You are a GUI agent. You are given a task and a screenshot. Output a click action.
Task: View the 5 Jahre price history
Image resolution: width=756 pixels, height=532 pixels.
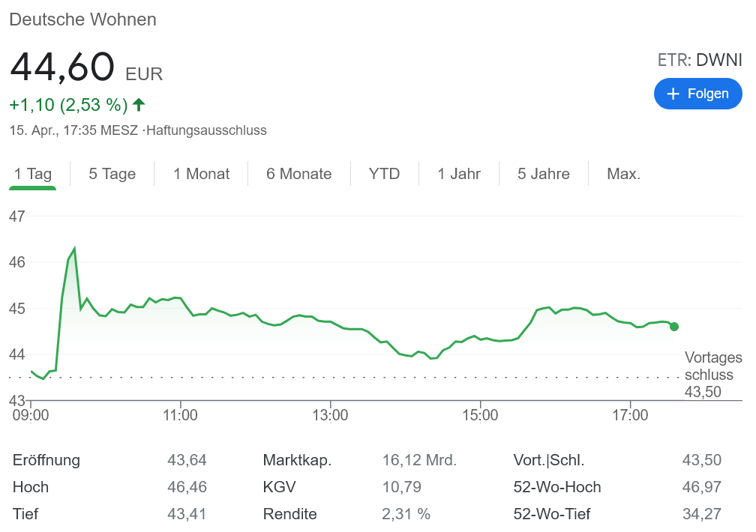[x=543, y=174]
